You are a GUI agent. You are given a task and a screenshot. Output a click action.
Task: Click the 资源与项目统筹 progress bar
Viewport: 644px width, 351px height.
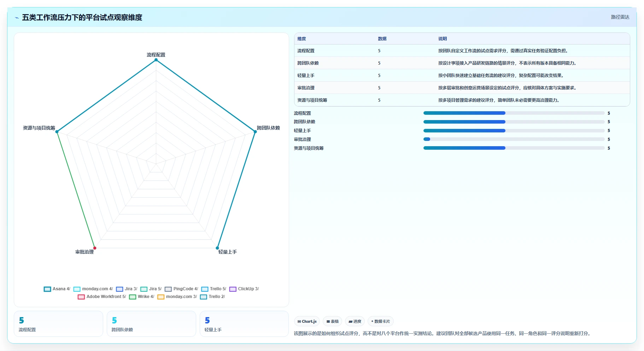click(514, 148)
